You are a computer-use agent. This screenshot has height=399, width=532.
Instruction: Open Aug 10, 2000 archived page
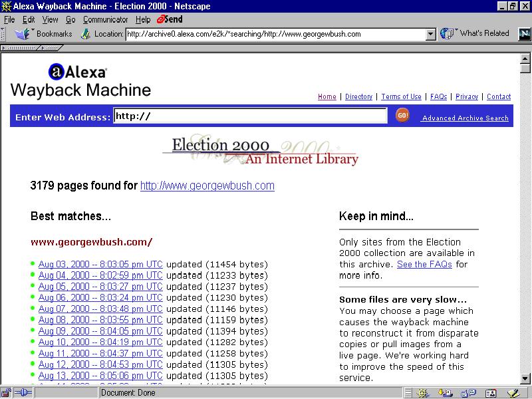pos(100,342)
